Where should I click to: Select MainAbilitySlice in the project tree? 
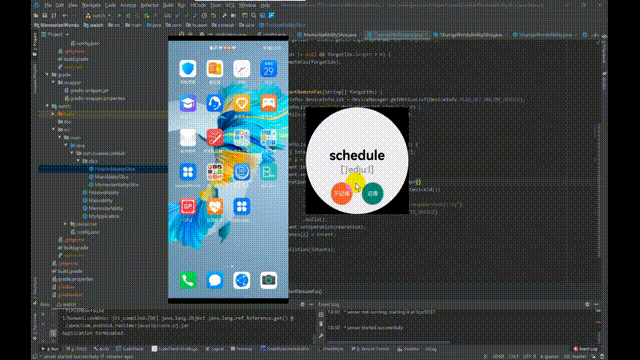(111, 177)
